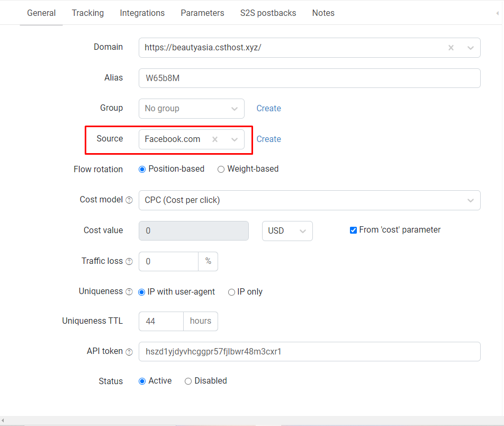Click the Create link next to Group

[x=269, y=109]
